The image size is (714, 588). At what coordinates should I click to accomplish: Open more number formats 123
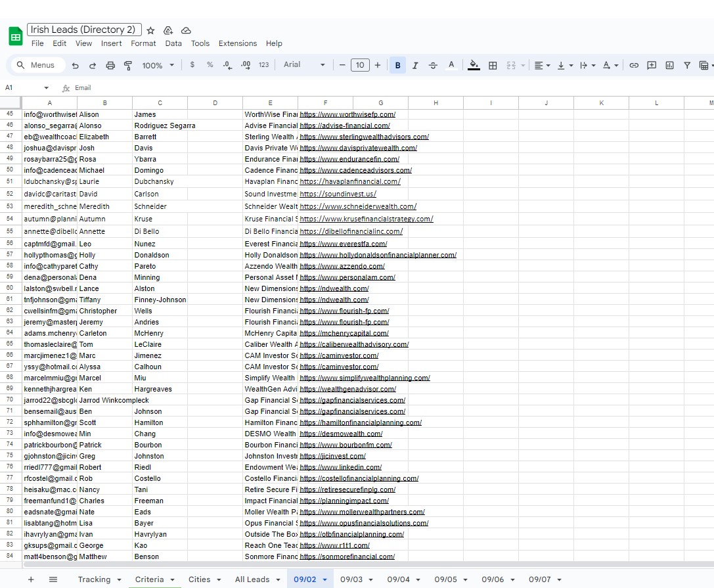click(263, 64)
